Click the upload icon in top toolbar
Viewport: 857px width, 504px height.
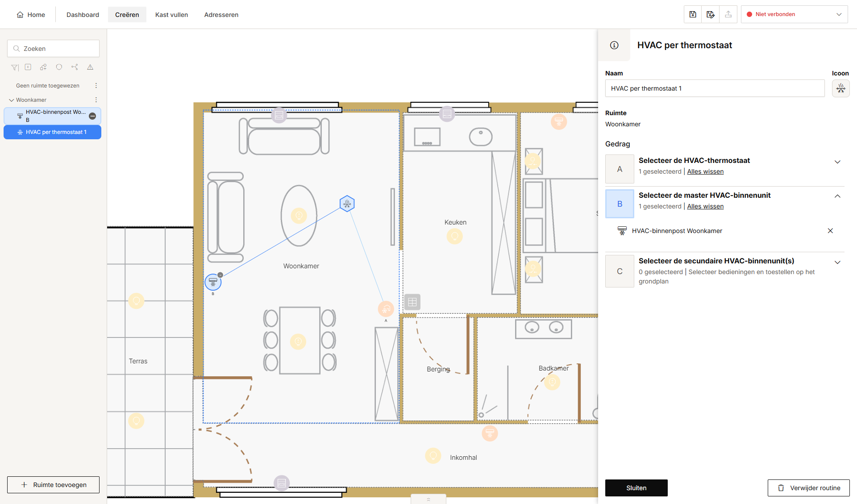[728, 14]
